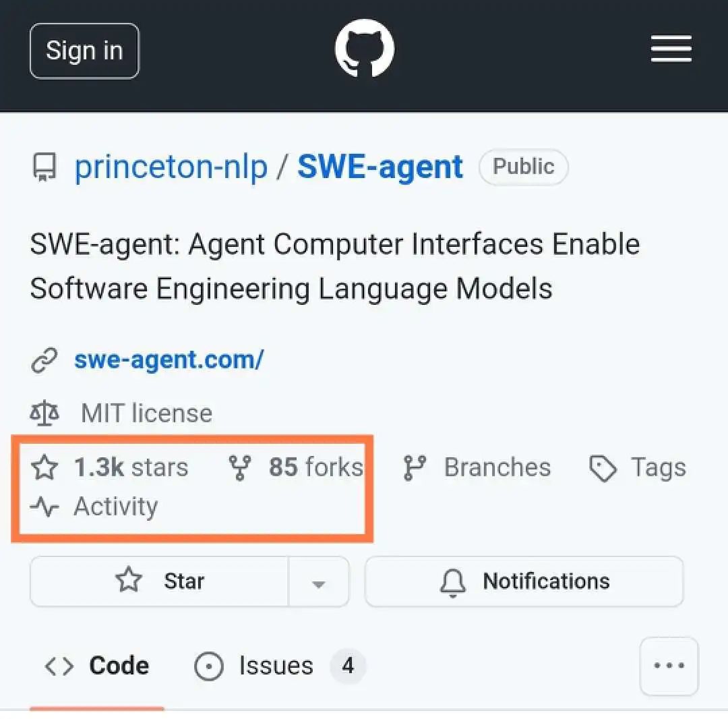This screenshot has height=719, width=728.
Task: Select the Code tab
Action: (x=96, y=666)
